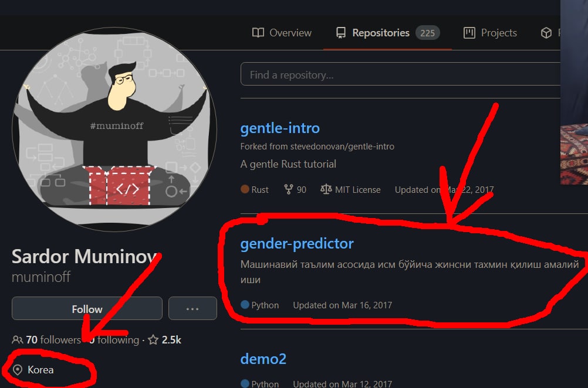
Task: Click the profile avatar picture
Action: [114, 129]
